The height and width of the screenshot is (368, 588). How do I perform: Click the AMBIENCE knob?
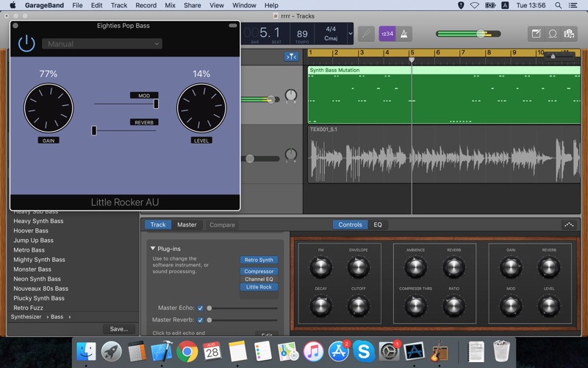pos(415,267)
